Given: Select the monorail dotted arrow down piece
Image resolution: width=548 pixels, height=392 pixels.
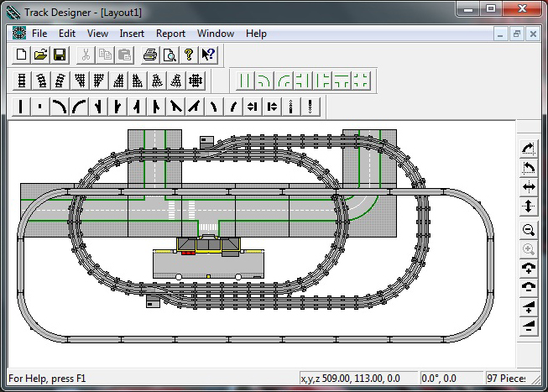Looking at the screenshot, I should coord(310,107).
